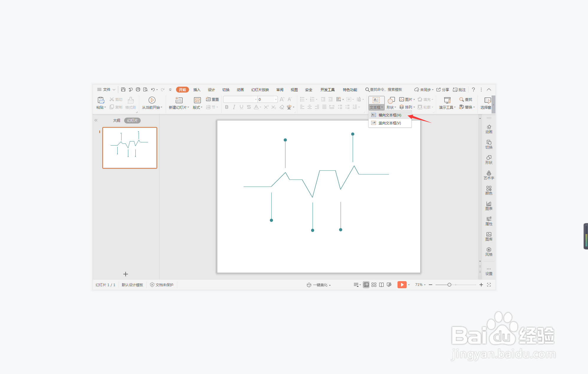
Task: Switch to the 大纲 outline tab
Action: 116,121
